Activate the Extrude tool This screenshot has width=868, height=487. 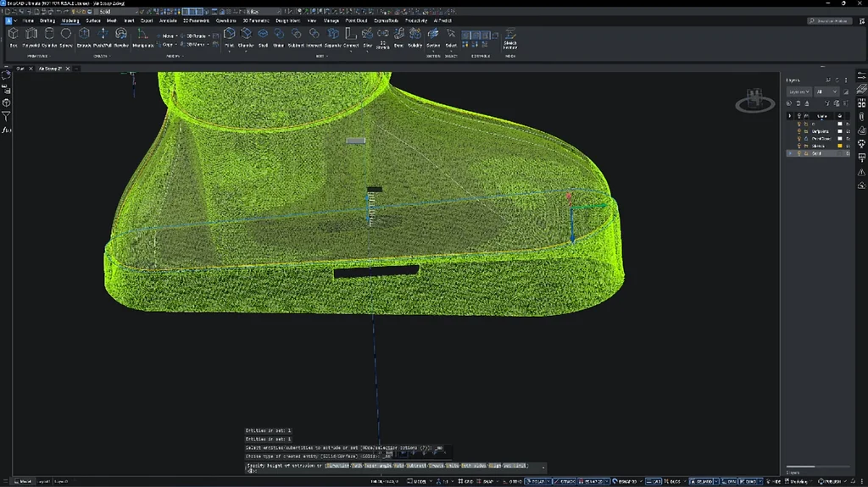[84, 37]
